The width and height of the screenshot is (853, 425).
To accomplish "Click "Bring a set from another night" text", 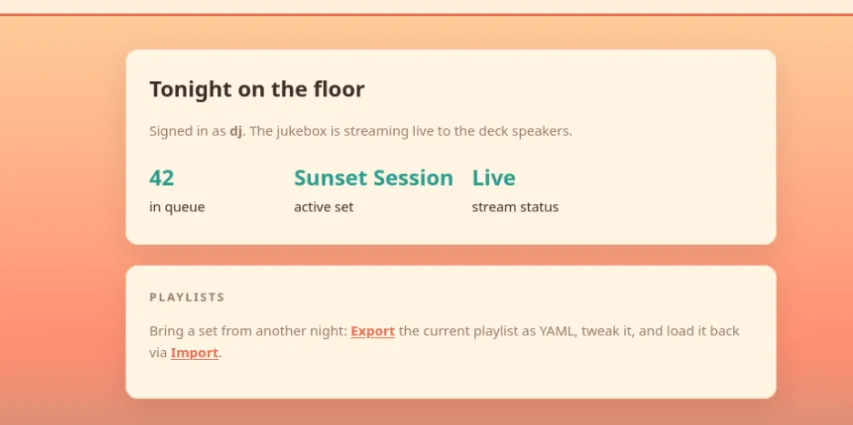I will point(248,331).
